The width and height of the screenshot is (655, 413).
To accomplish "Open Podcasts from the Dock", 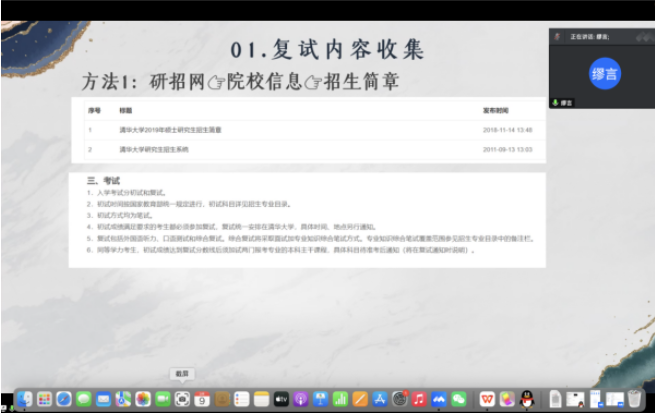I will click(301, 399).
